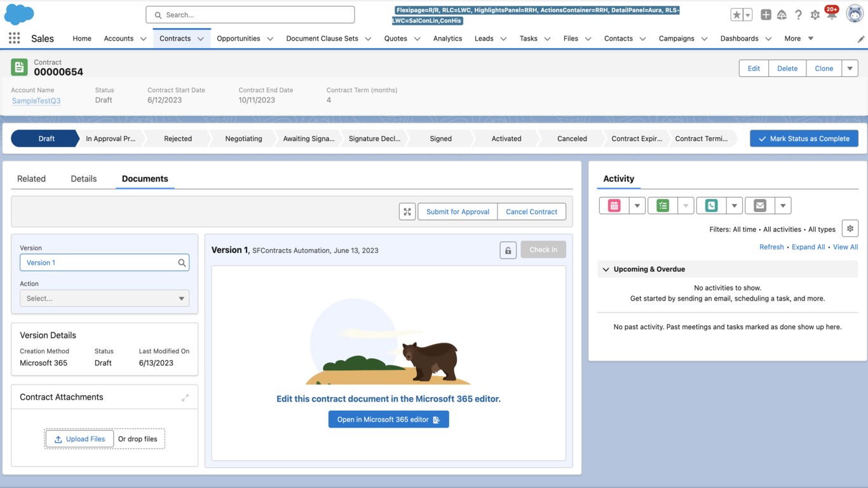
Task: Open the SampleTestQ3 account link
Action: coord(36,100)
